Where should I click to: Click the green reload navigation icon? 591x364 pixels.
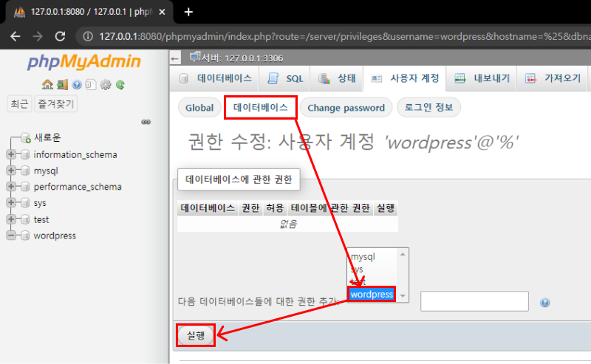click(x=119, y=84)
